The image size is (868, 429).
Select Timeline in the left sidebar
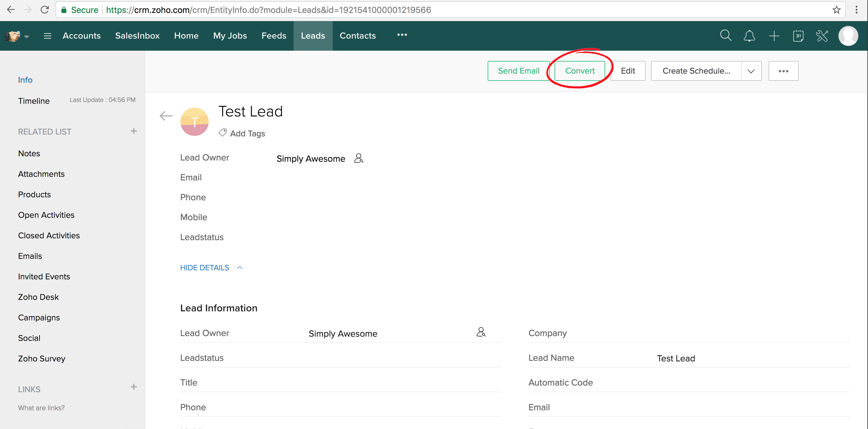(x=34, y=101)
